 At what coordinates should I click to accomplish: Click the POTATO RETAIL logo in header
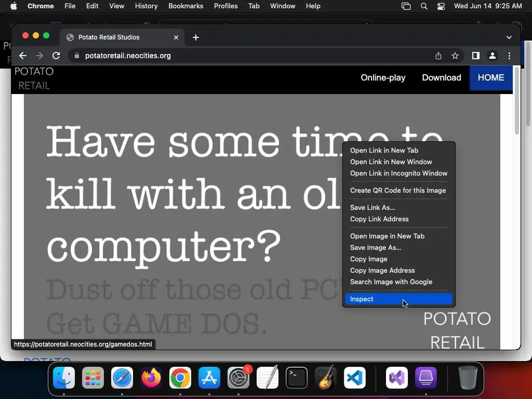click(x=34, y=78)
